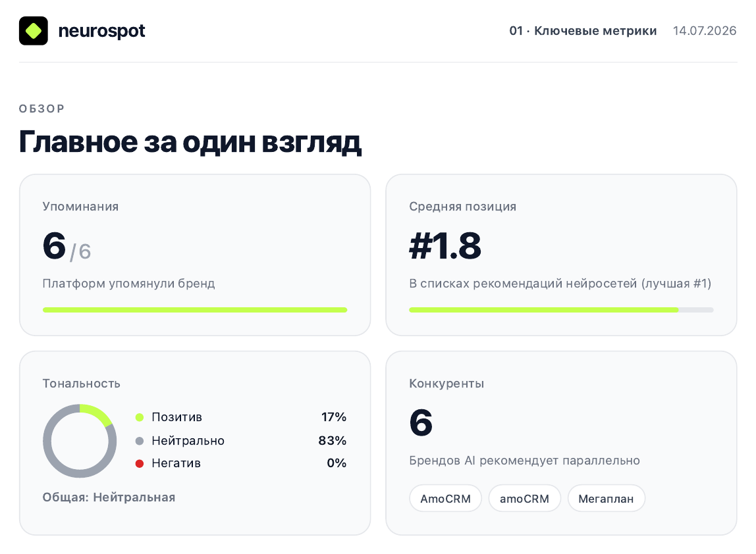Click the competitors count 6

point(421,422)
